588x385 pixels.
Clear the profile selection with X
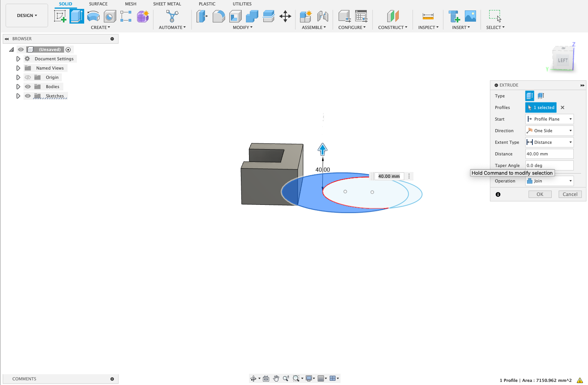coord(563,107)
